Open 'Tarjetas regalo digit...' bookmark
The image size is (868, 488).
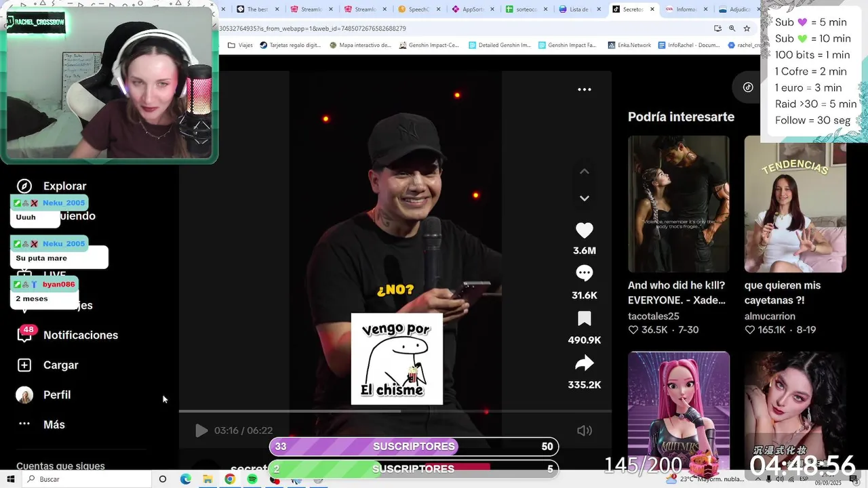pos(290,45)
